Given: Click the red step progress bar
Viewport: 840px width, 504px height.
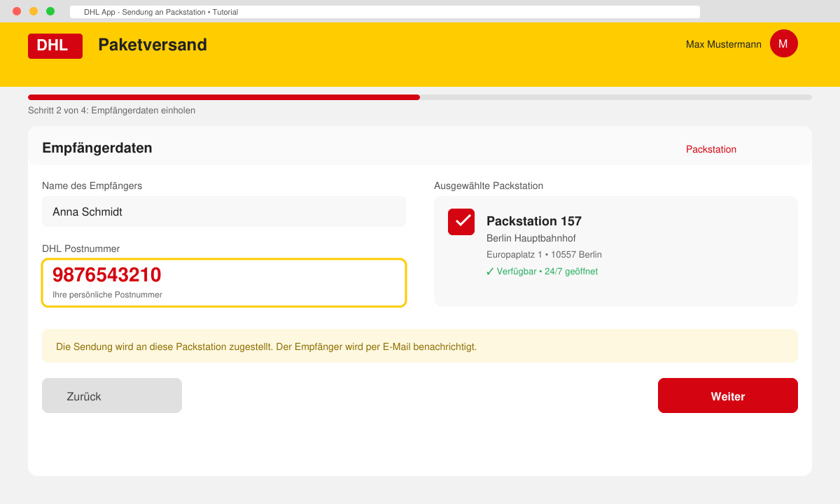Looking at the screenshot, I should [x=224, y=97].
